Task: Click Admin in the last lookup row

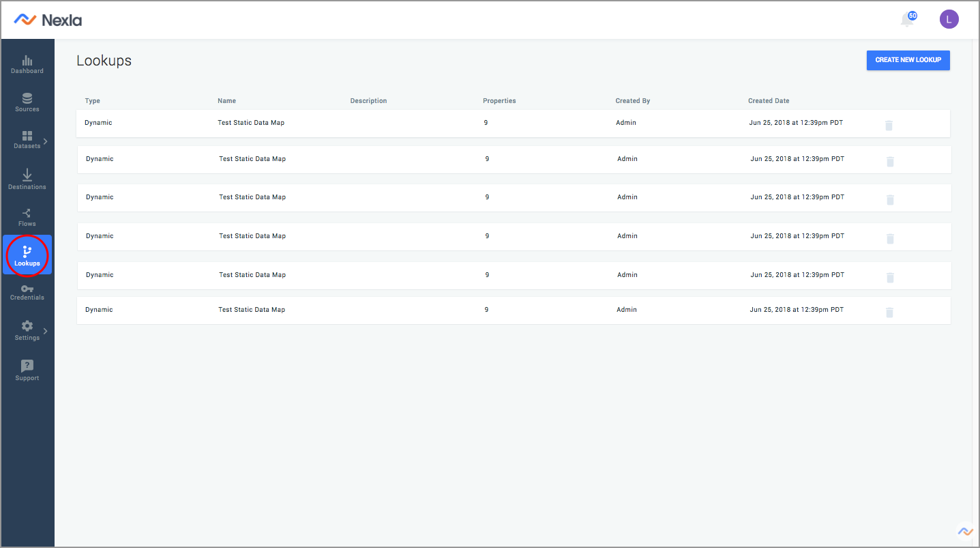Action: [627, 310]
